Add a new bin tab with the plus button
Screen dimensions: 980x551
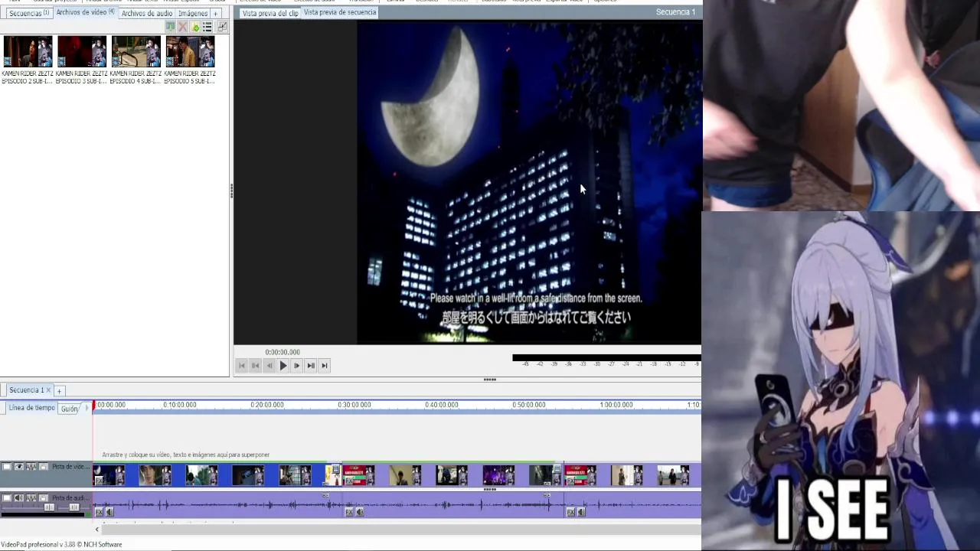[x=216, y=13]
